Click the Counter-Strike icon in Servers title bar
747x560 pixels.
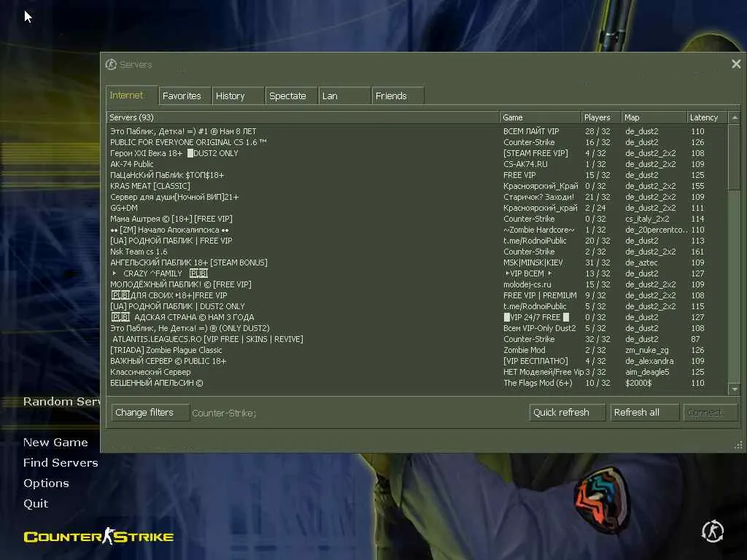click(111, 64)
